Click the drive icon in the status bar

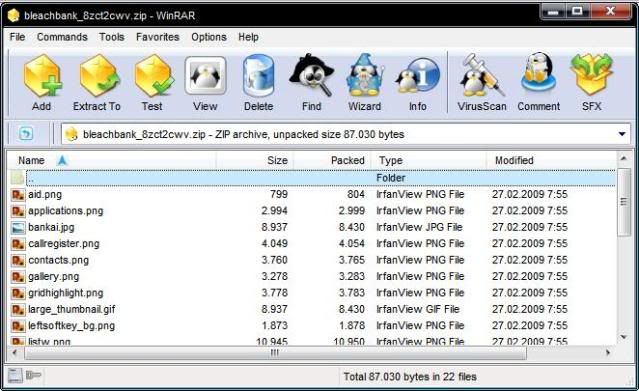pyautogui.click(x=15, y=376)
